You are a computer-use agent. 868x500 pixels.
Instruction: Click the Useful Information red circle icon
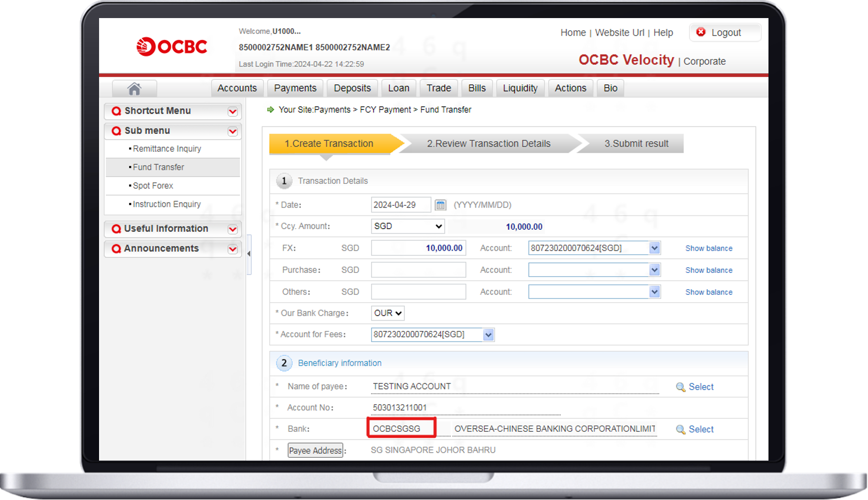pos(116,229)
